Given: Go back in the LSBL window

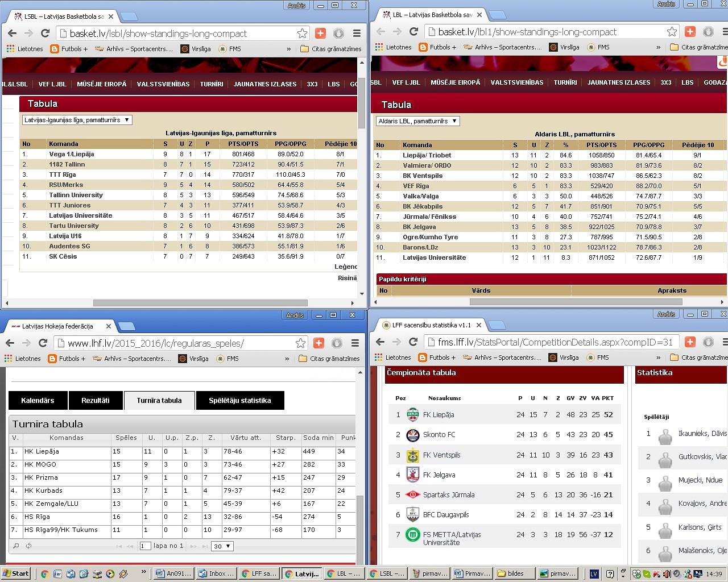Looking at the screenshot, I should [x=12, y=34].
